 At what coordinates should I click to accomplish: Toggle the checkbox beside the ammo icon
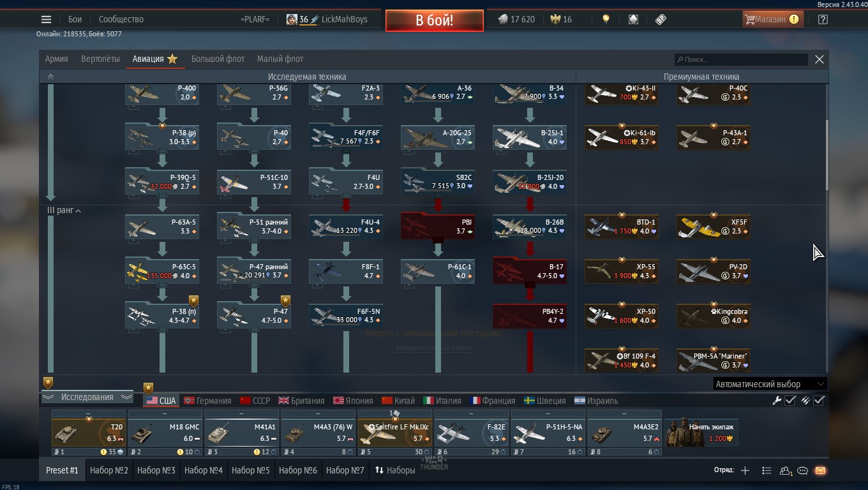[x=819, y=401]
